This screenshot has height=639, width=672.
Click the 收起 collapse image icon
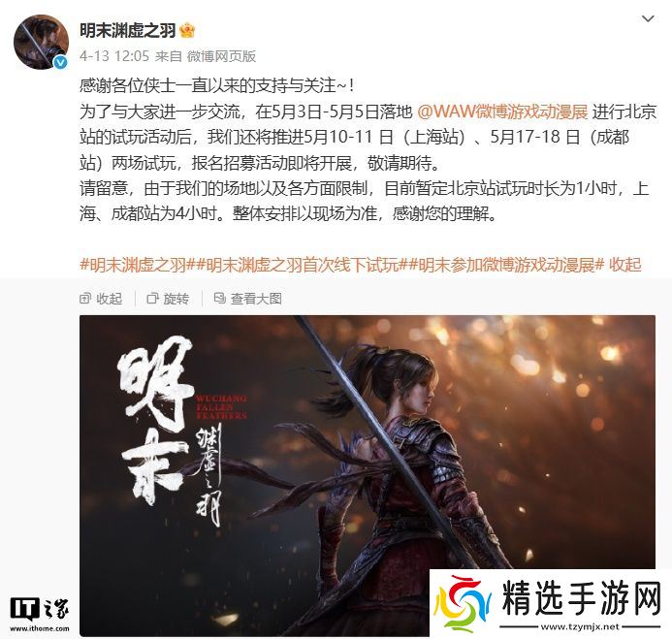click(x=85, y=299)
